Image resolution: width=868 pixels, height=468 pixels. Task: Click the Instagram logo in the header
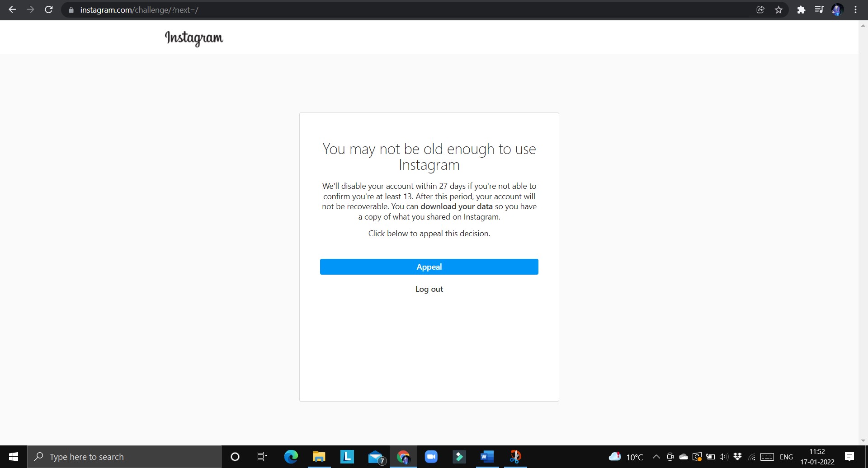click(x=194, y=38)
